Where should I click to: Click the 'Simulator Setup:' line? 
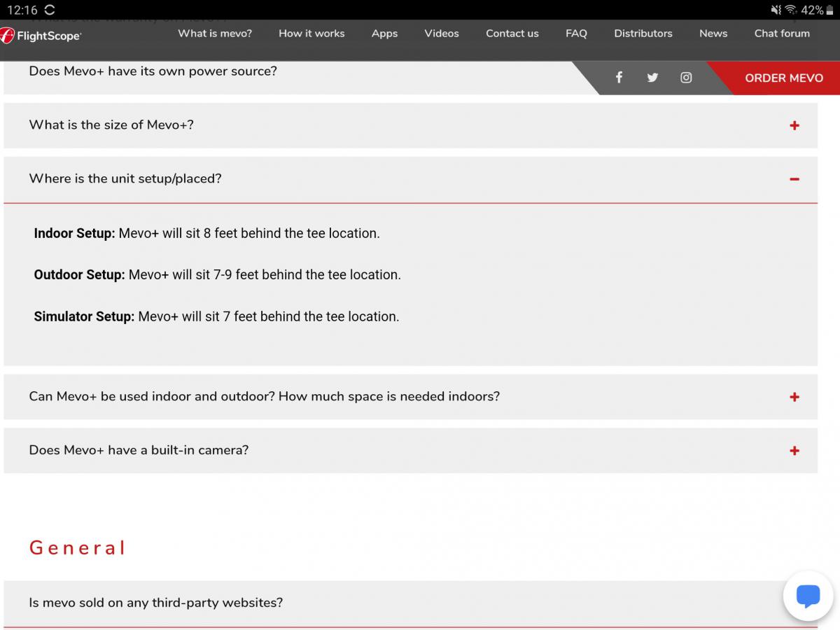[x=216, y=316]
